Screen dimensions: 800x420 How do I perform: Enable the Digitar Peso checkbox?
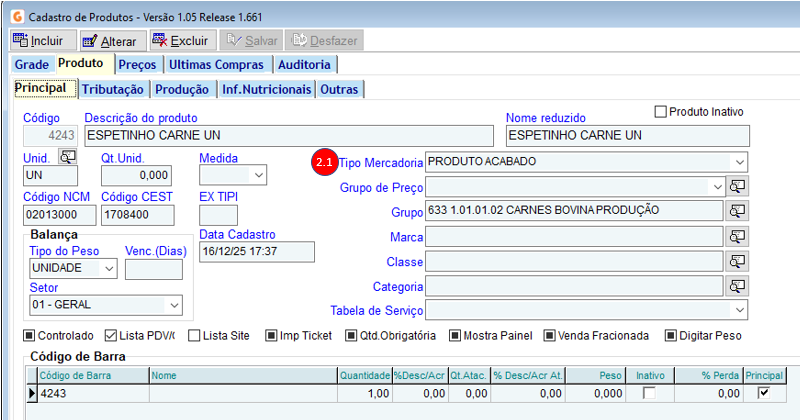click(671, 336)
